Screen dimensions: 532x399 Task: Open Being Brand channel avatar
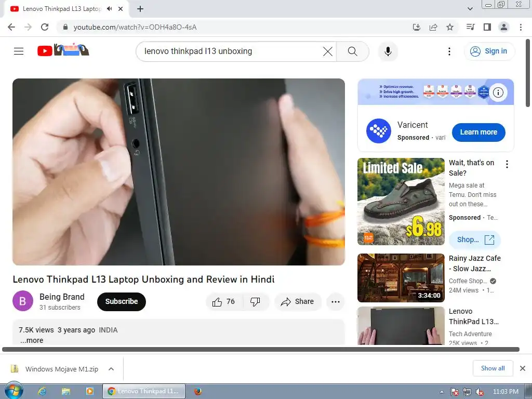coord(23,301)
